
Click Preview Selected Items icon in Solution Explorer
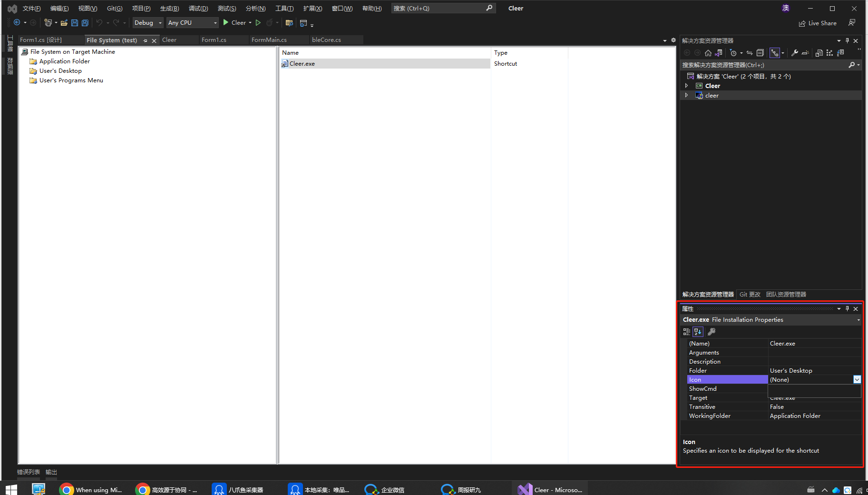tap(805, 53)
